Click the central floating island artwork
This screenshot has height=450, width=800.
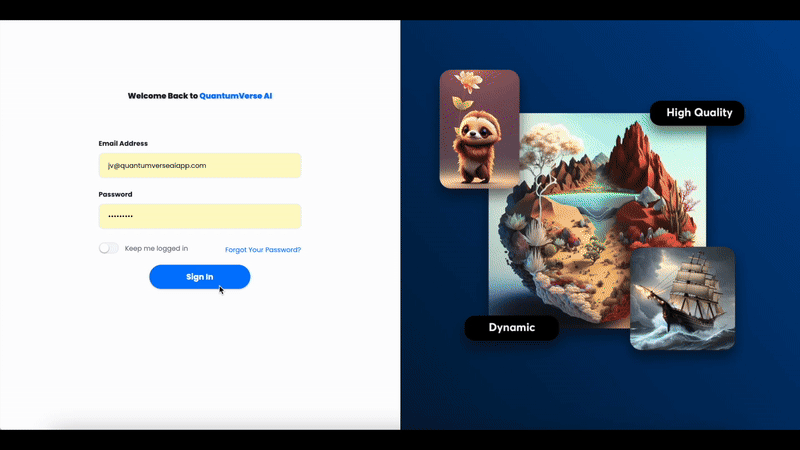(590, 230)
